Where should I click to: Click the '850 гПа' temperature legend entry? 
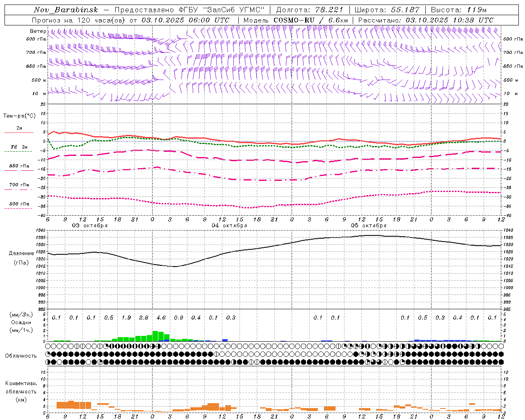[x=19, y=166]
